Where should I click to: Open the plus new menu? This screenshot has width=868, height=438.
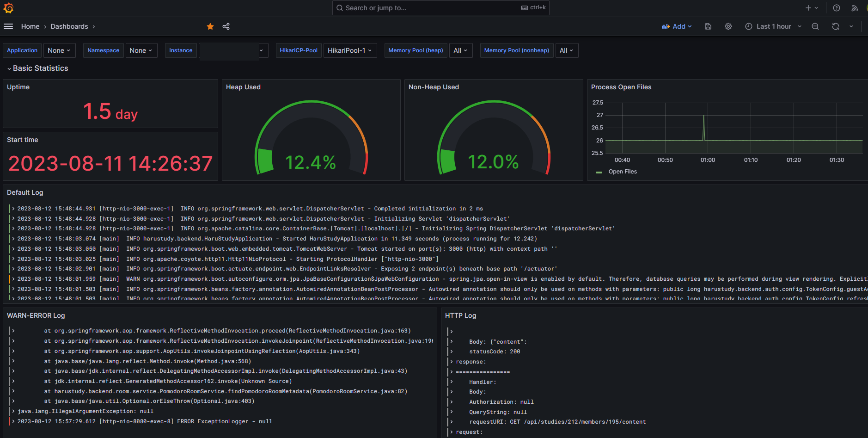tap(812, 8)
